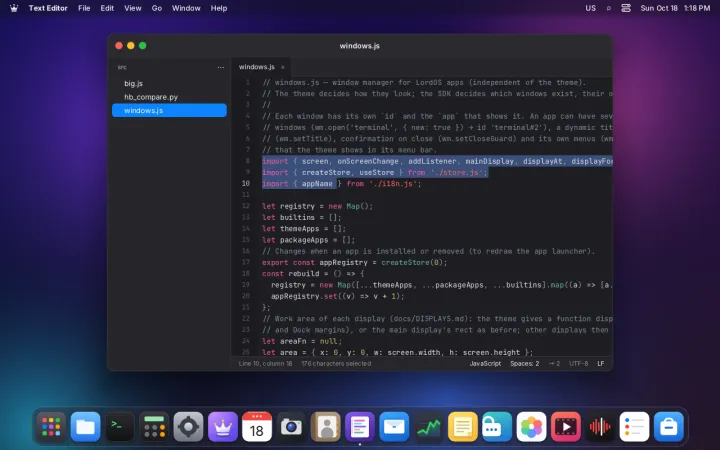This screenshot has height=450, width=720.
Task: Open the Go menu
Action: pos(157,8)
